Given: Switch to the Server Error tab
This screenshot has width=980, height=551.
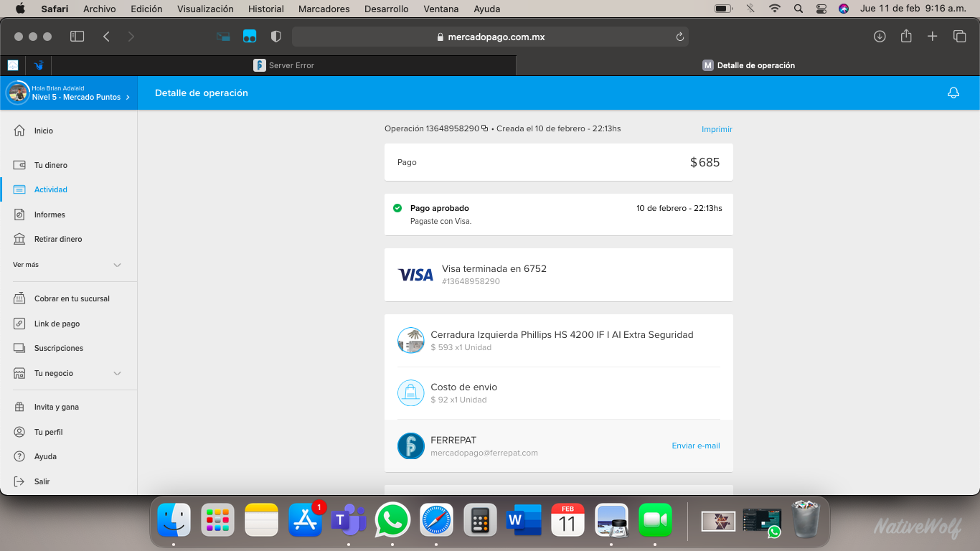Looking at the screenshot, I should click(284, 65).
